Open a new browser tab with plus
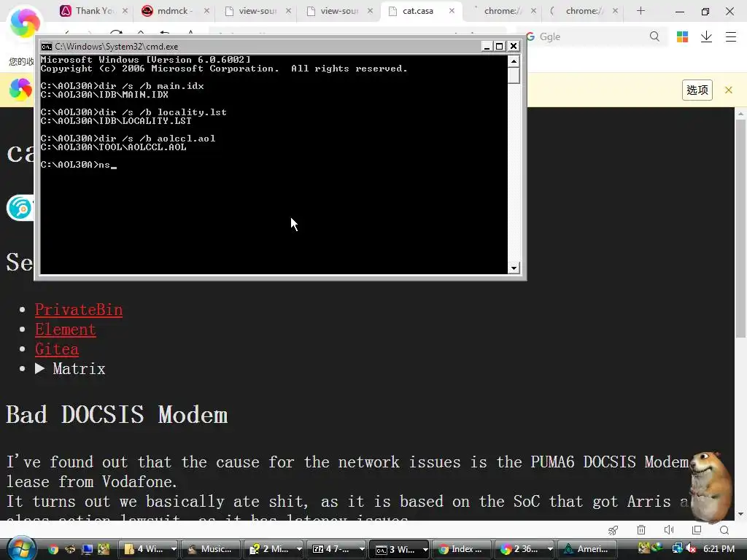 pyautogui.click(x=640, y=10)
